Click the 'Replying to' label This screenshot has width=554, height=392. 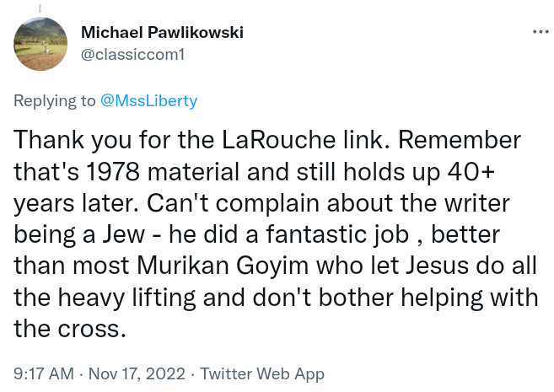55,100
